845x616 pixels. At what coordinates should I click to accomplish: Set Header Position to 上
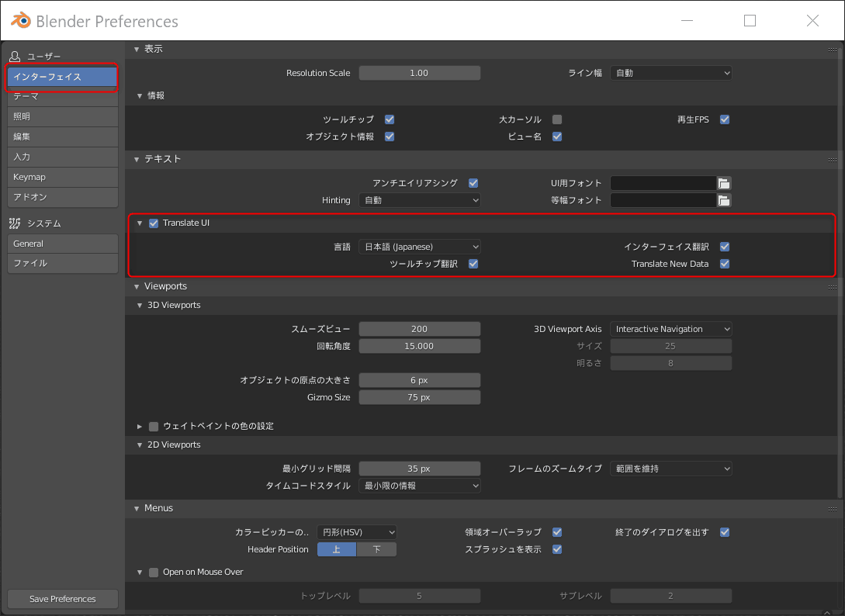click(x=336, y=550)
